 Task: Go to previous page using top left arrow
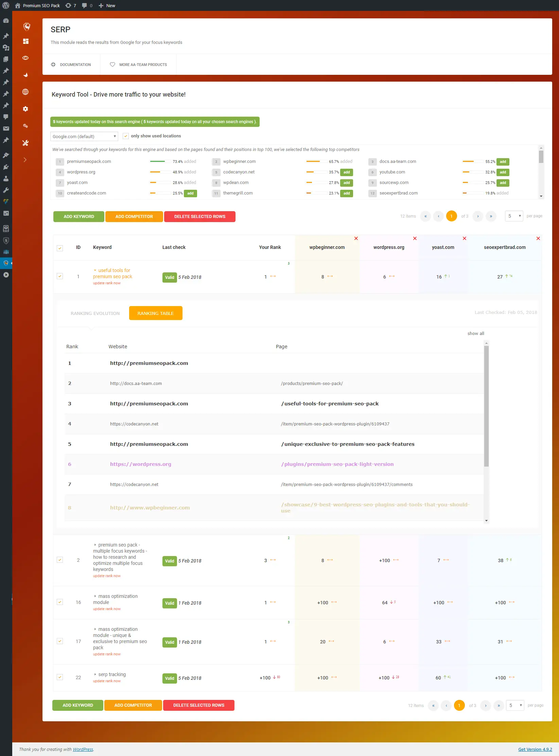(x=438, y=216)
